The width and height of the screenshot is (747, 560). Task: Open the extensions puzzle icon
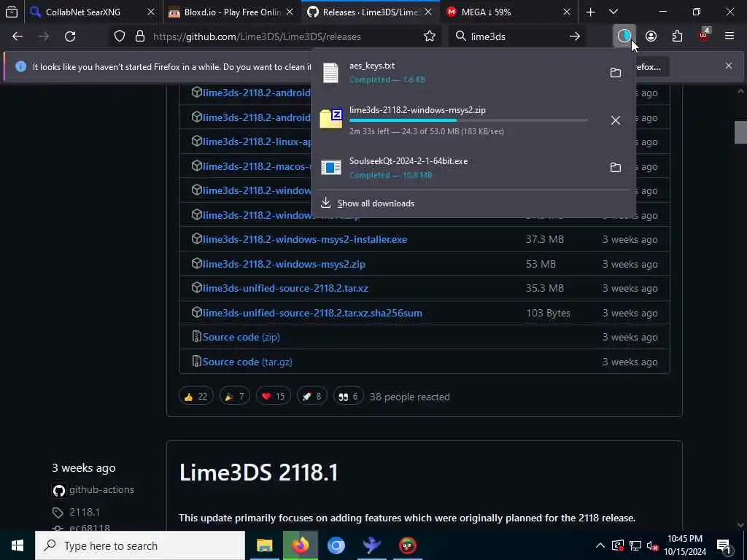(677, 36)
